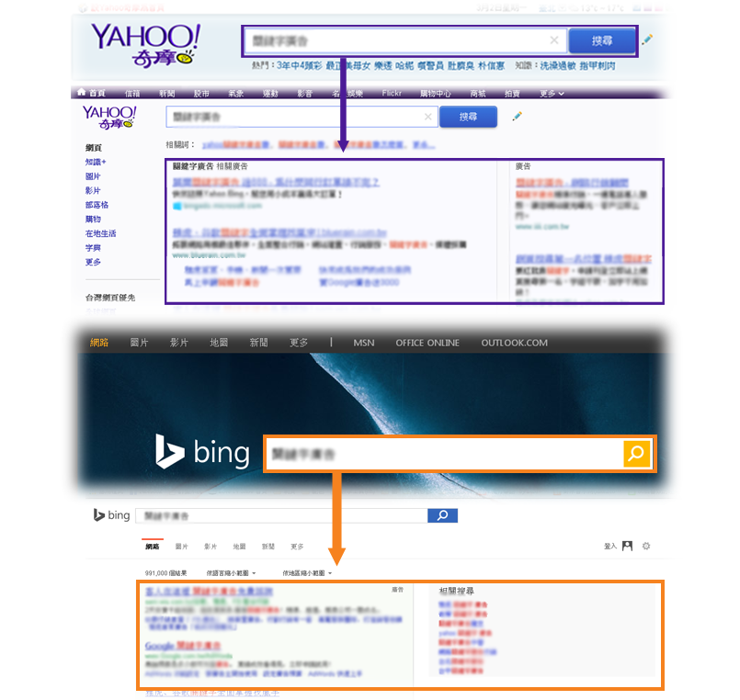Open Bing settings gear icon
The height and width of the screenshot is (700, 740).
click(646, 546)
